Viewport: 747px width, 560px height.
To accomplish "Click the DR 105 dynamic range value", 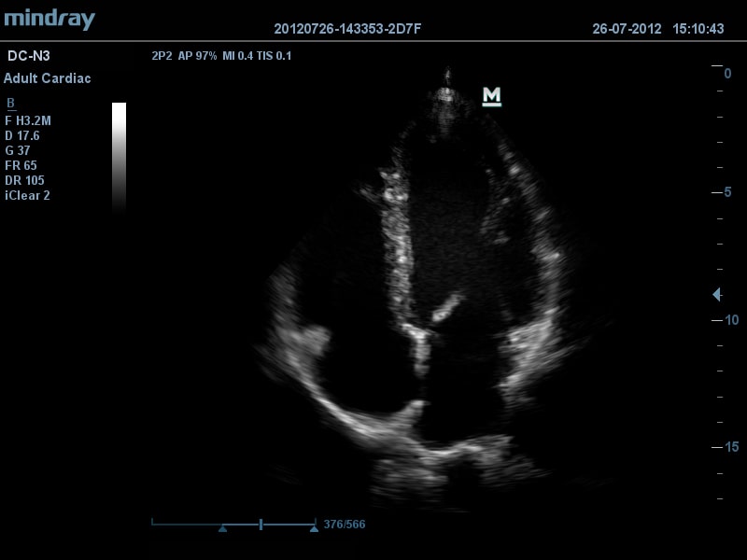I will point(24,180).
